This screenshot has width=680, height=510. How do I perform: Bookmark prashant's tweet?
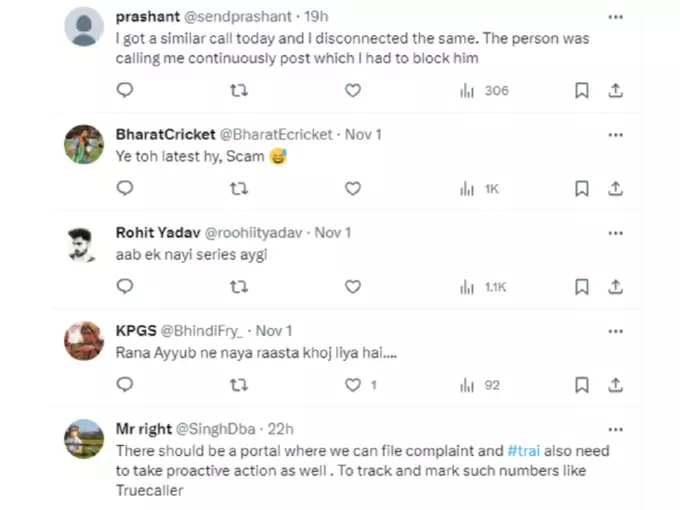pyautogui.click(x=582, y=91)
